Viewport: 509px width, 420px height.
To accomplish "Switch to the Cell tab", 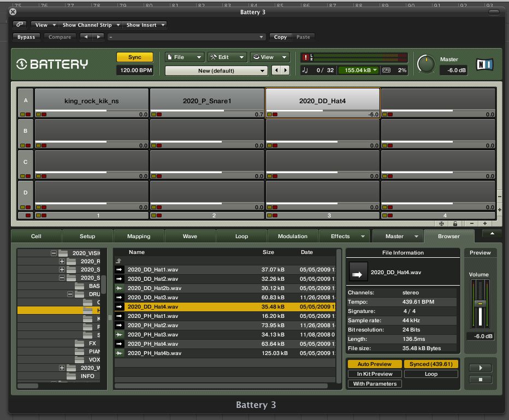I will click(x=36, y=236).
